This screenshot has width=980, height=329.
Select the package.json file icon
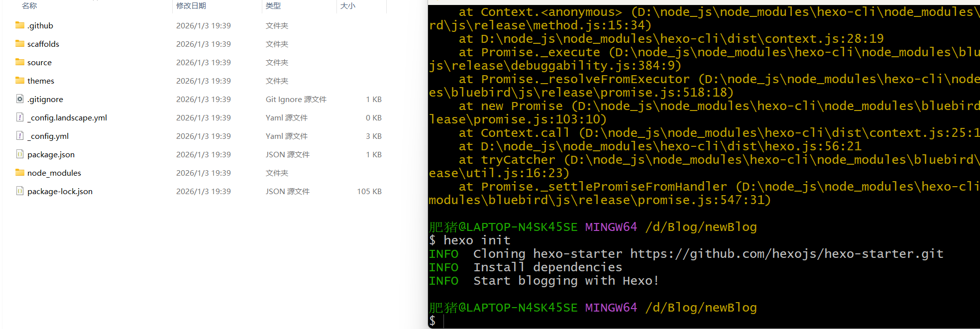click(x=20, y=154)
